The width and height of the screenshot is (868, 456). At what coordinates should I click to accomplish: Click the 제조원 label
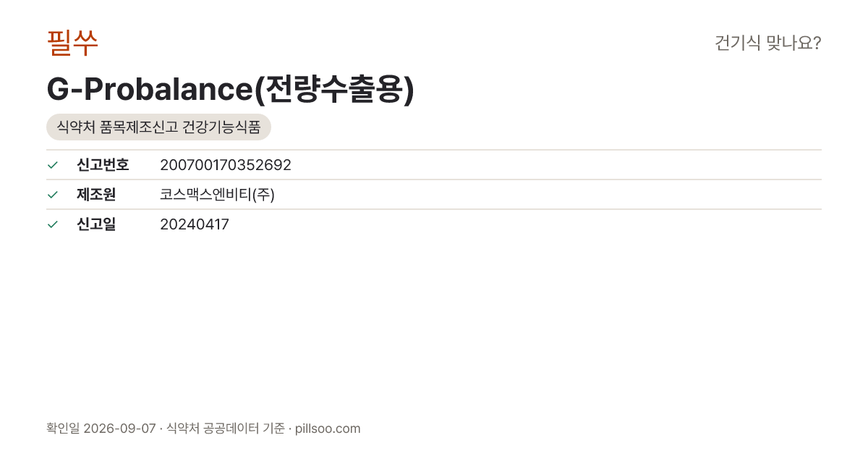96,195
